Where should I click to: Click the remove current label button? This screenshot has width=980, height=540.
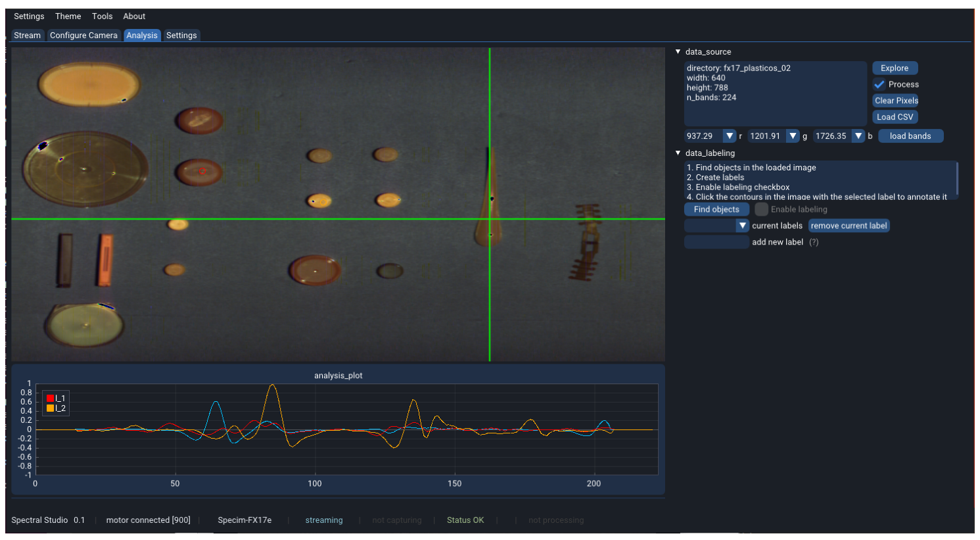point(848,226)
